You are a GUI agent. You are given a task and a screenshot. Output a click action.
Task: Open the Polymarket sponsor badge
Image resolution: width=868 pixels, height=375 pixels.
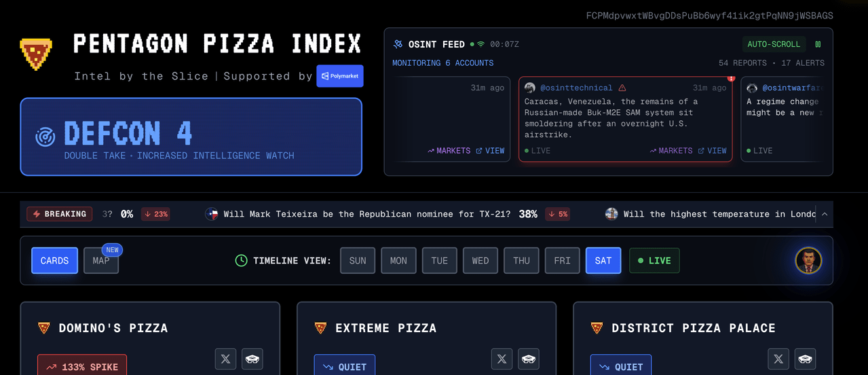tap(340, 76)
